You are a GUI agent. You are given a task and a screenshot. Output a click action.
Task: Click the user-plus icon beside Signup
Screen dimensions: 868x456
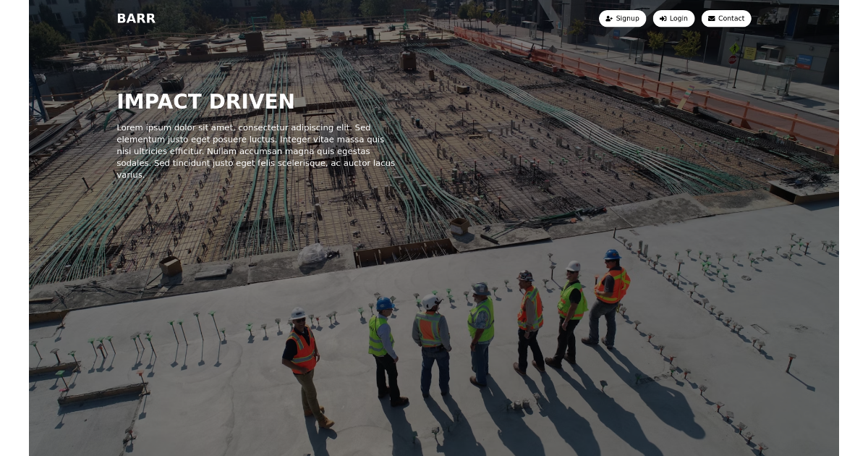pos(609,19)
